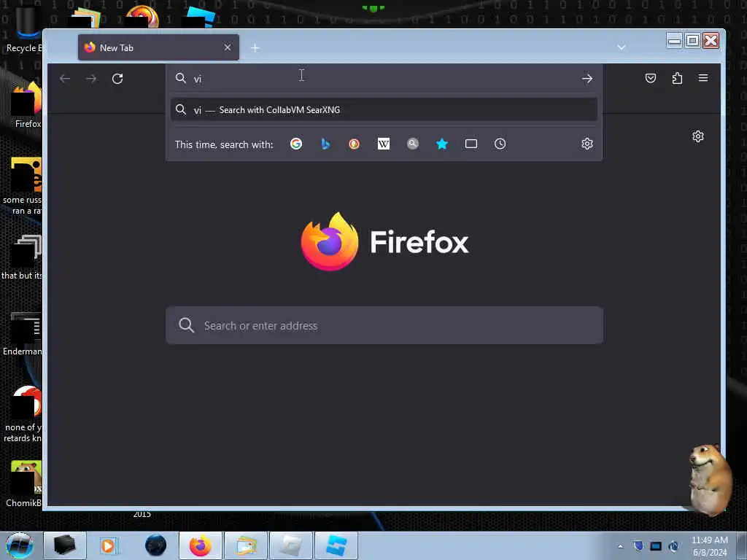Open Firefox hamburger application menu
The height and width of the screenshot is (560, 747).
[x=703, y=77]
